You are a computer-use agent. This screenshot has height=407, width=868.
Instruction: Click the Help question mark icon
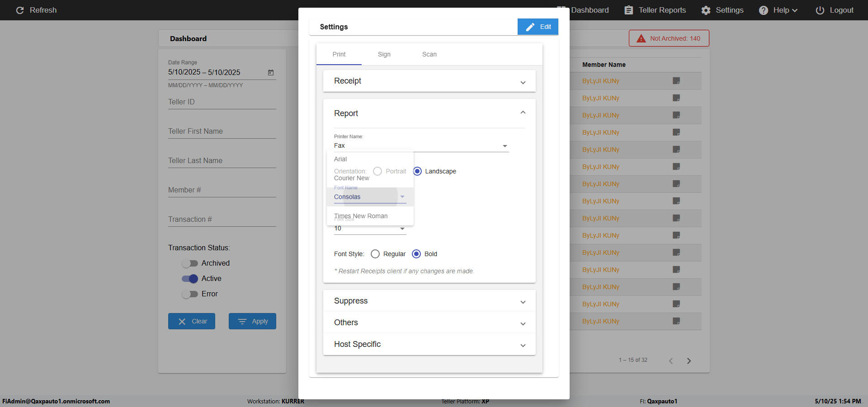tap(763, 10)
